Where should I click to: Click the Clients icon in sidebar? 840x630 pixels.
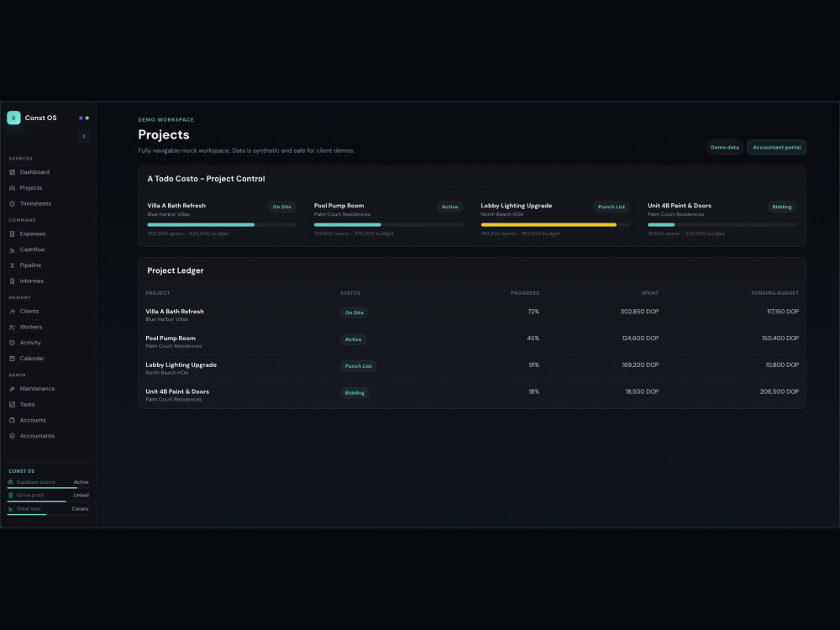13,312
